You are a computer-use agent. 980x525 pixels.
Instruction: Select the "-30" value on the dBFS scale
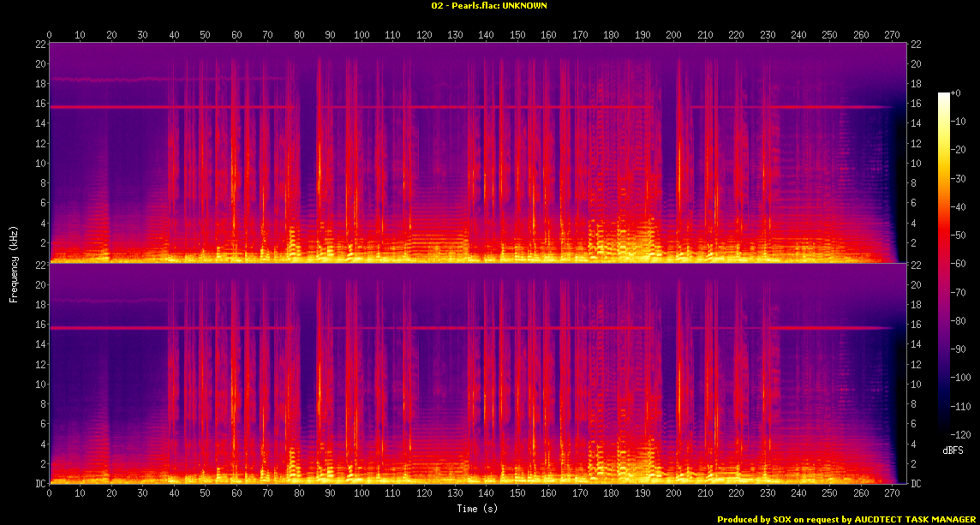click(958, 178)
